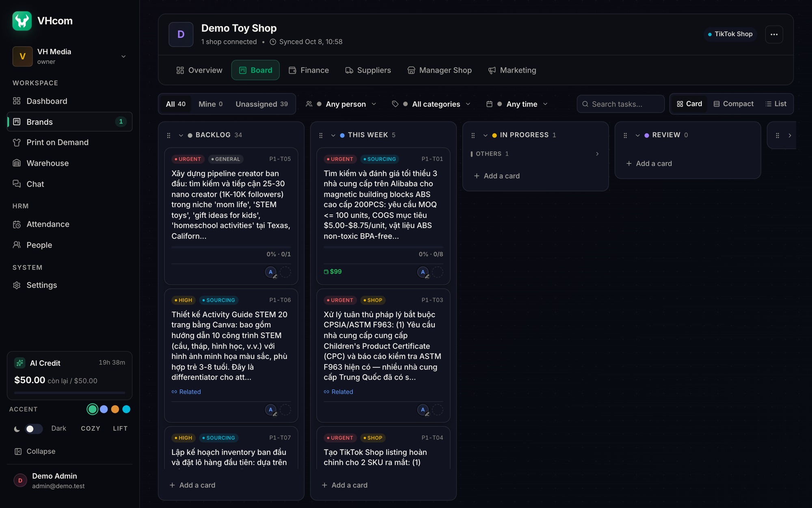The image size is (812, 508).
Task: Open the Finance tab
Action: (x=309, y=70)
